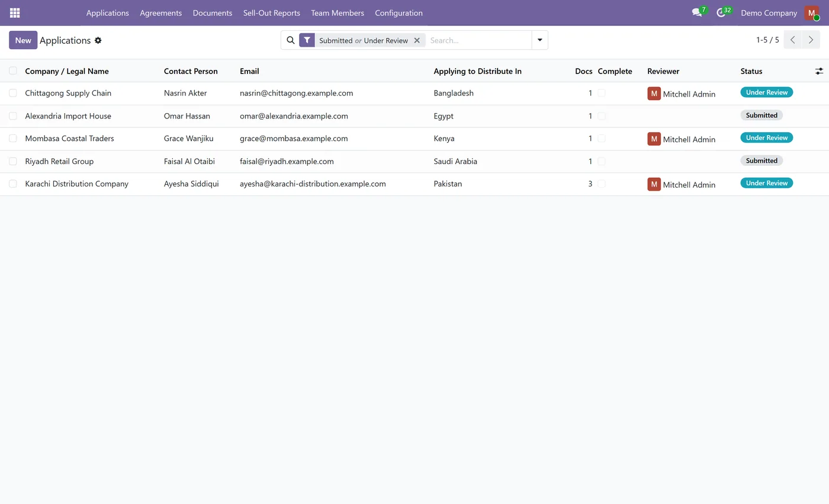
Task: Select the Karachi Distribution Company row checkbox
Action: (x=13, y=184)
